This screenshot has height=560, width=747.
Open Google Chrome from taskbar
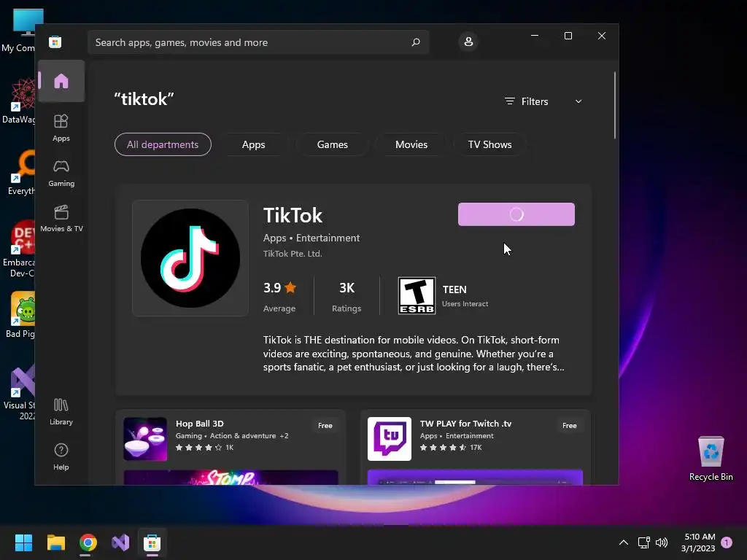[88, 542]
